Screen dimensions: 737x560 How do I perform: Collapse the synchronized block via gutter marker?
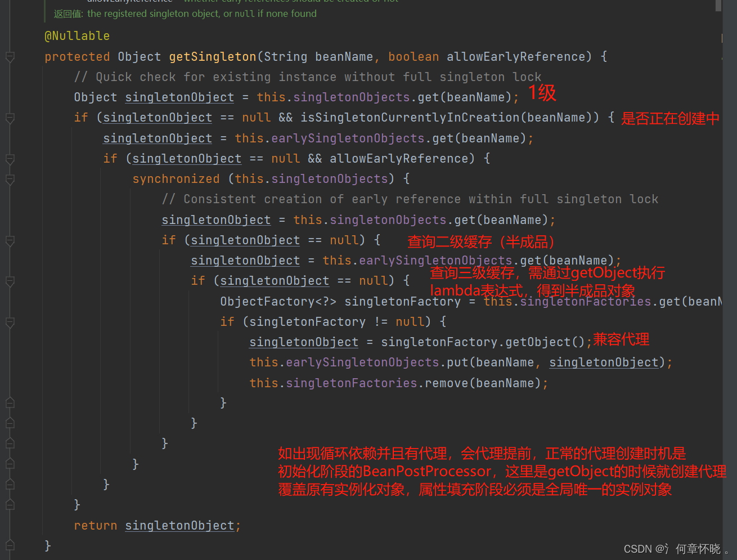(x=10, y=180)
